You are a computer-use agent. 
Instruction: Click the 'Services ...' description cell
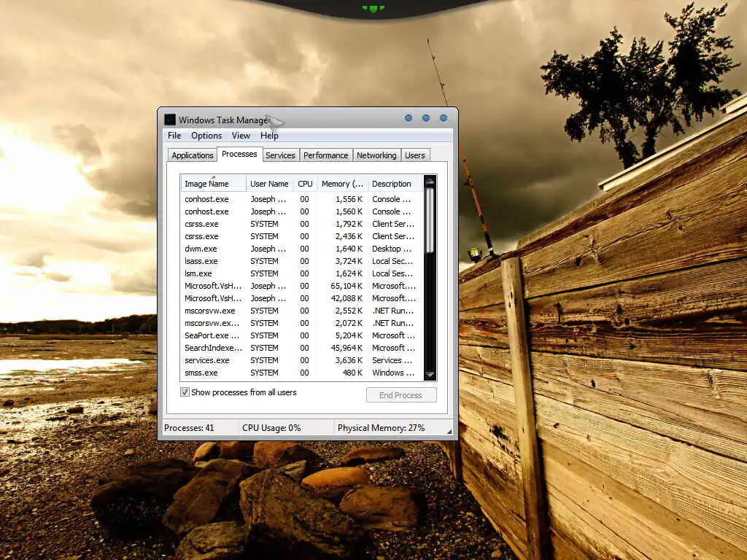pyautogui.click(x=392, y=360)
